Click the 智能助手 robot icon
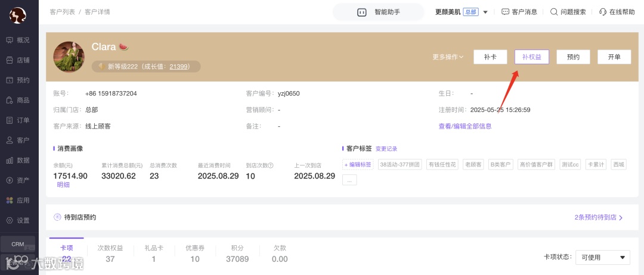644x275 pixels. pos(362,12)
